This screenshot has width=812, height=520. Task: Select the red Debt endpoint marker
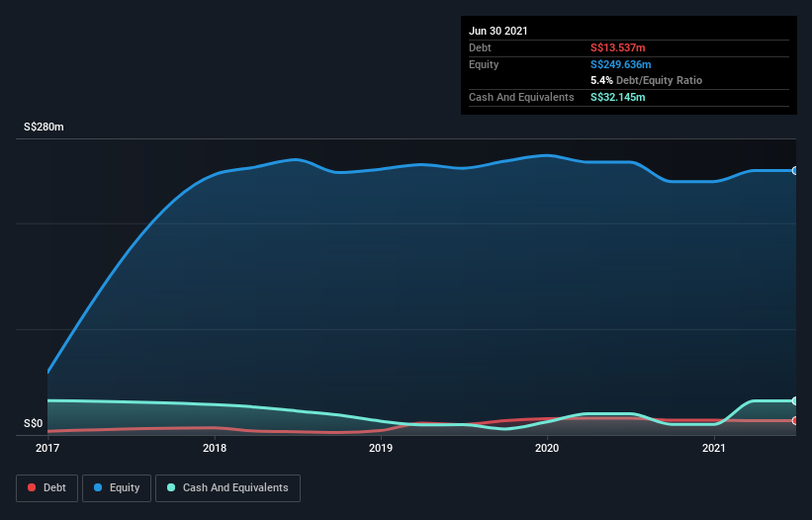794,421
